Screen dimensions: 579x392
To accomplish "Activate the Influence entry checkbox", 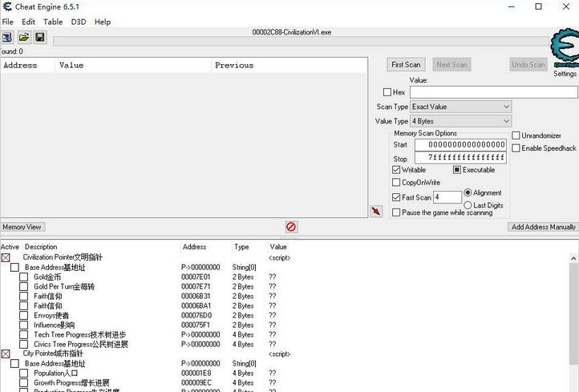I will coord(23,325).
